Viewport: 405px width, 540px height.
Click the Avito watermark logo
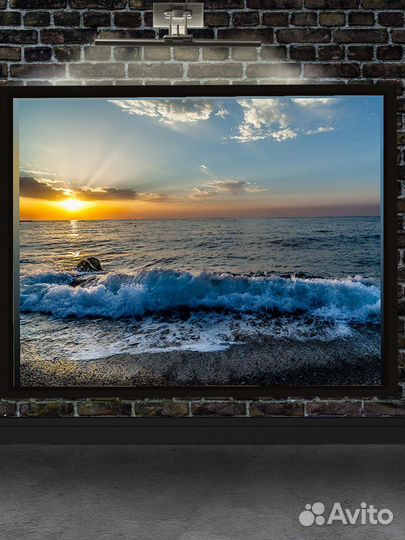(x=346, y=514)
